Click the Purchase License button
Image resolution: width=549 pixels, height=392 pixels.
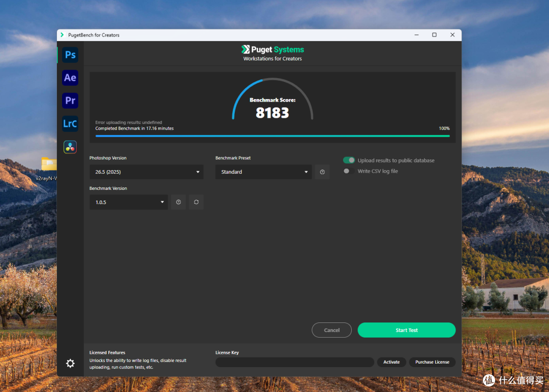pos(432,362)
